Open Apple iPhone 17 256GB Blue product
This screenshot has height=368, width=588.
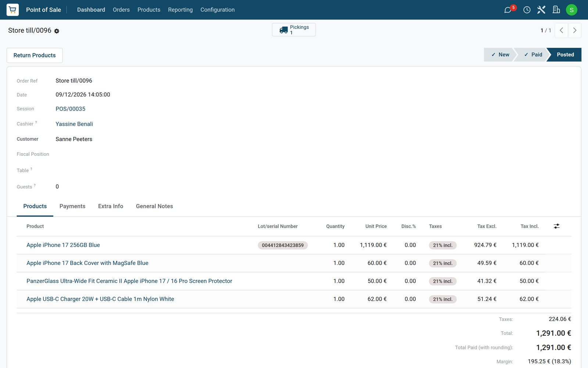(x=63, y=245)
